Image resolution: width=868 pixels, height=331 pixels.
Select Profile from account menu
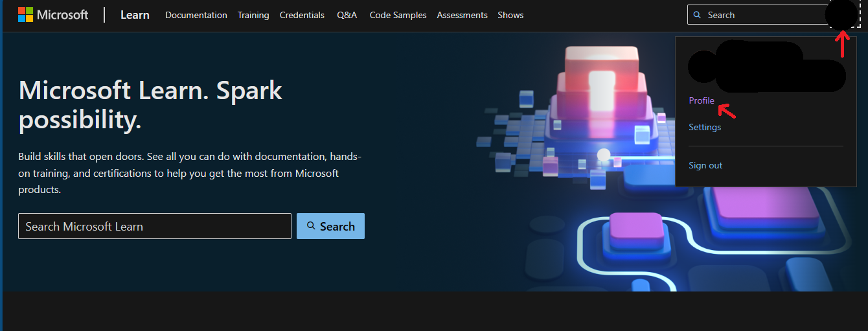702,100
